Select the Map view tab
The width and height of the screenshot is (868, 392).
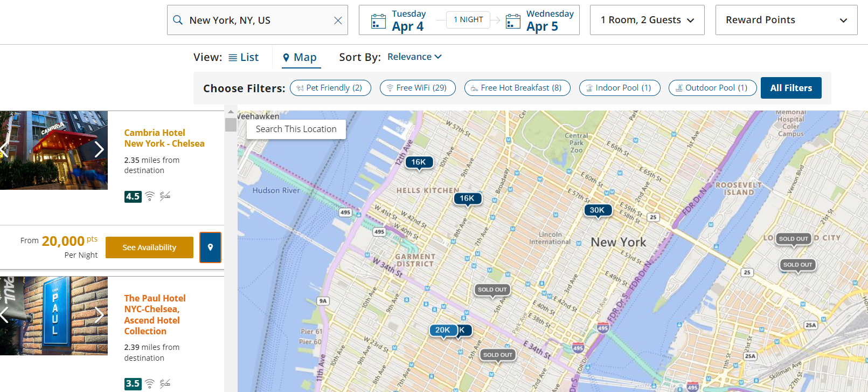301,57
